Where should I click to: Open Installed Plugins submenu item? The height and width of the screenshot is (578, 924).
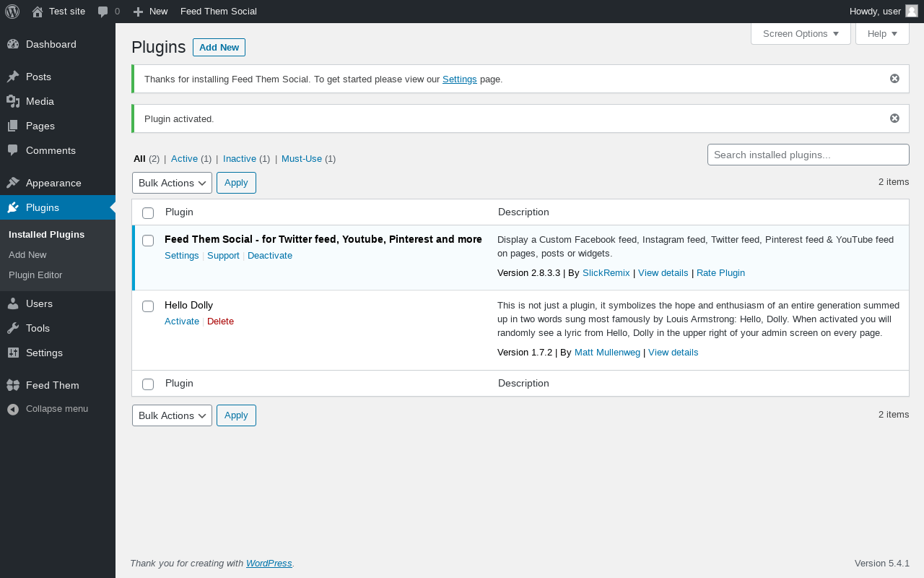point(46,235)
